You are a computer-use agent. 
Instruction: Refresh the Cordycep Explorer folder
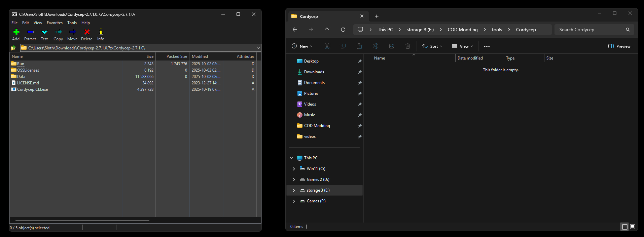(343, 30)
